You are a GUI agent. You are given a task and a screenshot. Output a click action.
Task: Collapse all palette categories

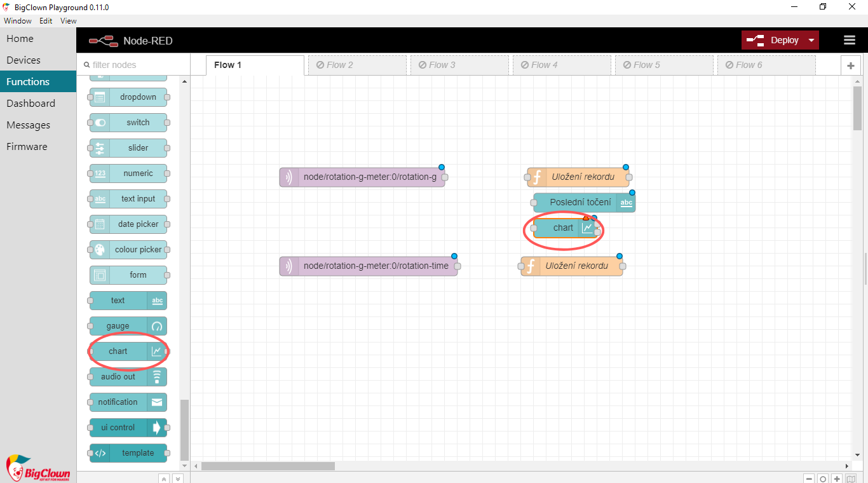164,479
